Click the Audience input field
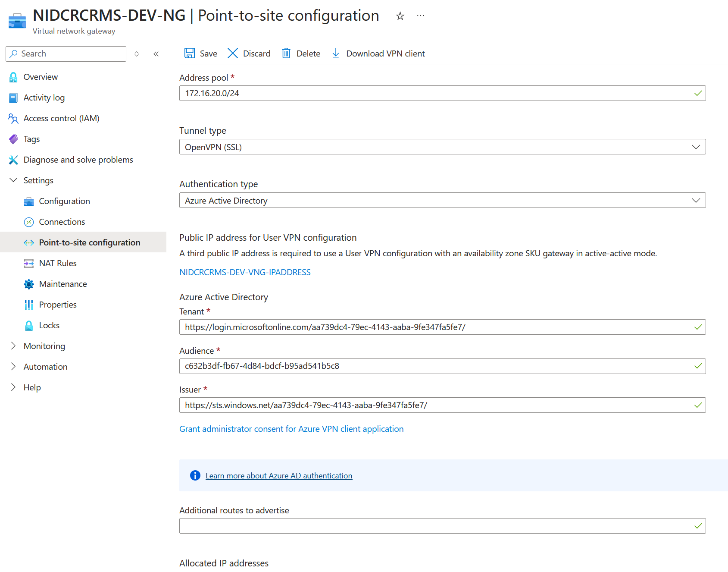Image resolution: width=728 pixels, height=572 pixels. click(x=442, y=366)
